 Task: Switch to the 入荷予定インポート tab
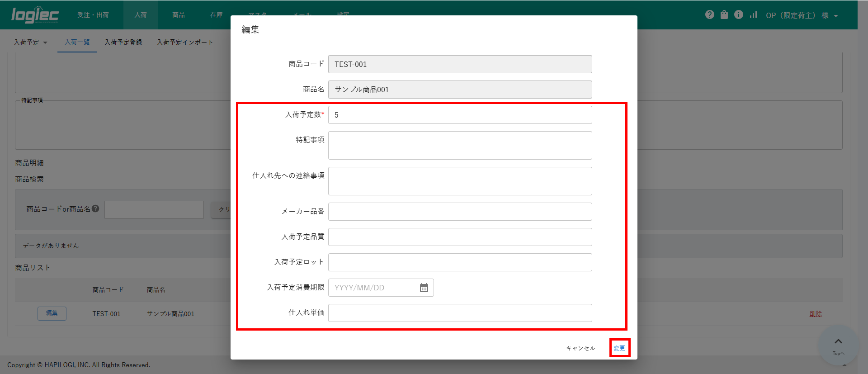(184, 42)
